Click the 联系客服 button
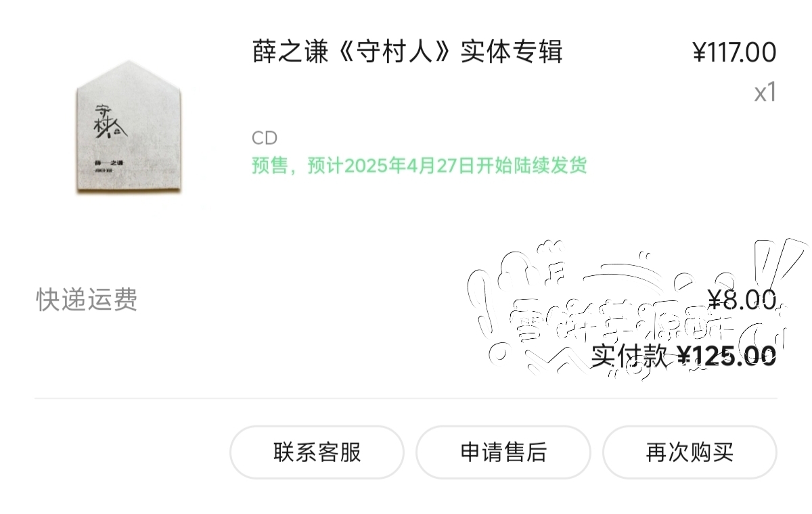 (317, 452)
